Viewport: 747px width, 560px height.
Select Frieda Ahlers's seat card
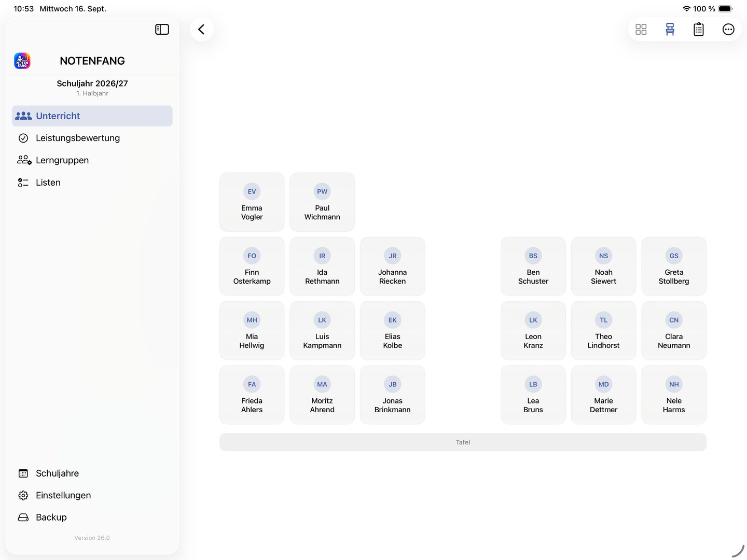click(x=252, y=395)
